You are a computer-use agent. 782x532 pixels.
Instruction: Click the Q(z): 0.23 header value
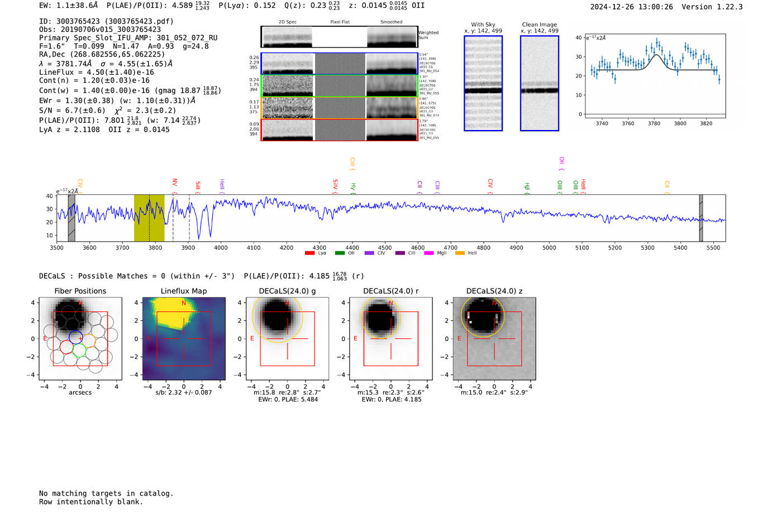(313, 5)
